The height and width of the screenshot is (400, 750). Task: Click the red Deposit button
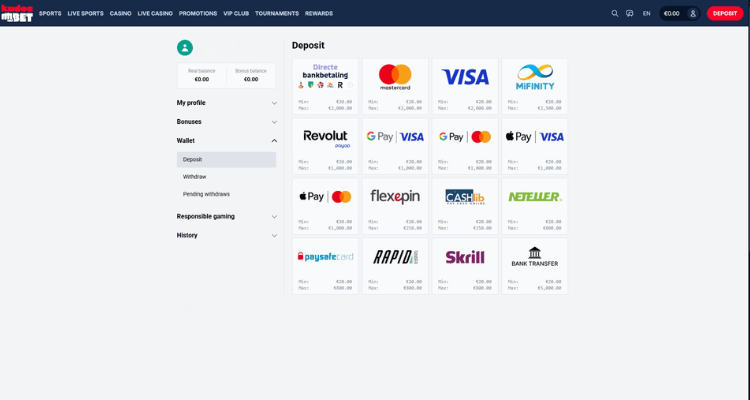(x=725, y=13)
